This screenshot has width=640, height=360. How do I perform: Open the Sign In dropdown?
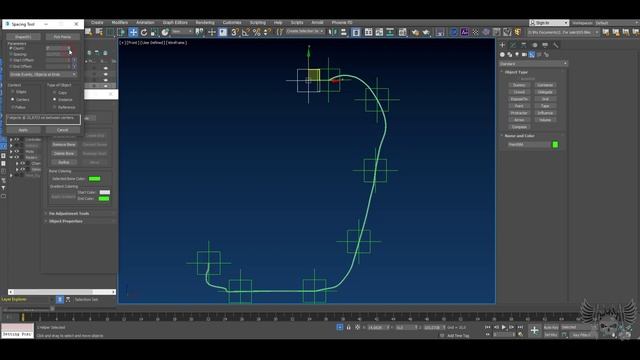pos(549,23)
